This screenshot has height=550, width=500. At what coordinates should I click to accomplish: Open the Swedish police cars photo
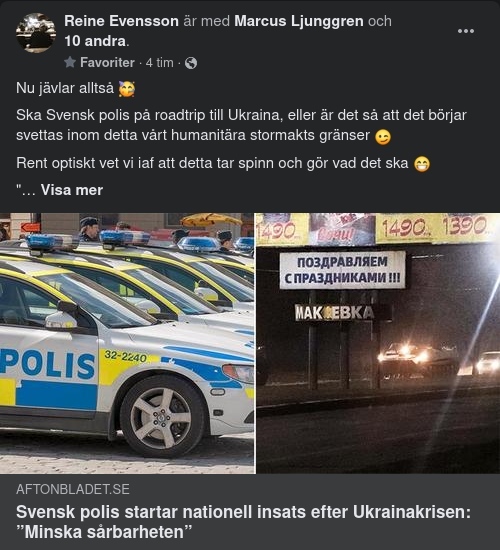pyautogui.click(x=127, y=343)
